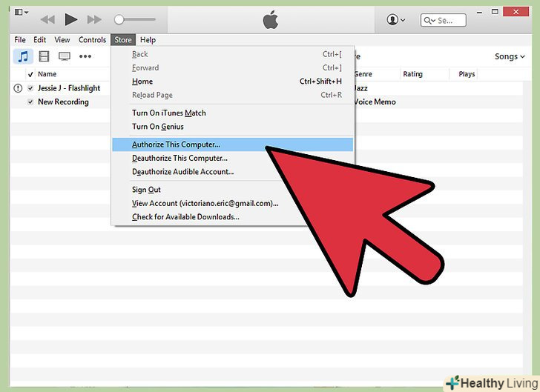Open the Help menu
Screen dimensions: 540x392
[148, 40]
